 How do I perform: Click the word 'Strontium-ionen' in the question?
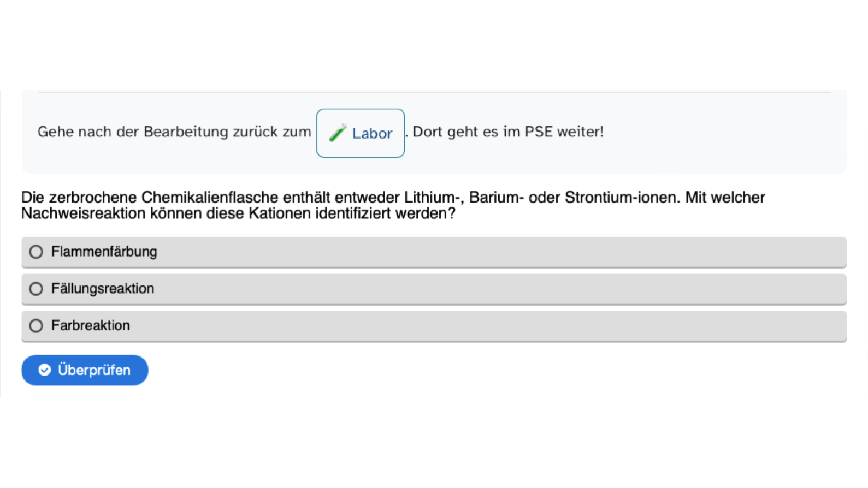622,198
